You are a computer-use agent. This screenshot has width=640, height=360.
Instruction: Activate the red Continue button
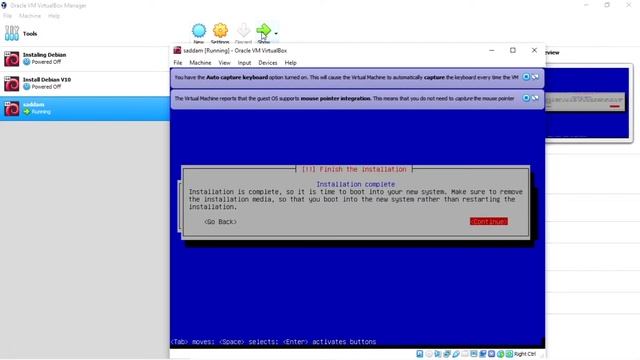[489, 221]
